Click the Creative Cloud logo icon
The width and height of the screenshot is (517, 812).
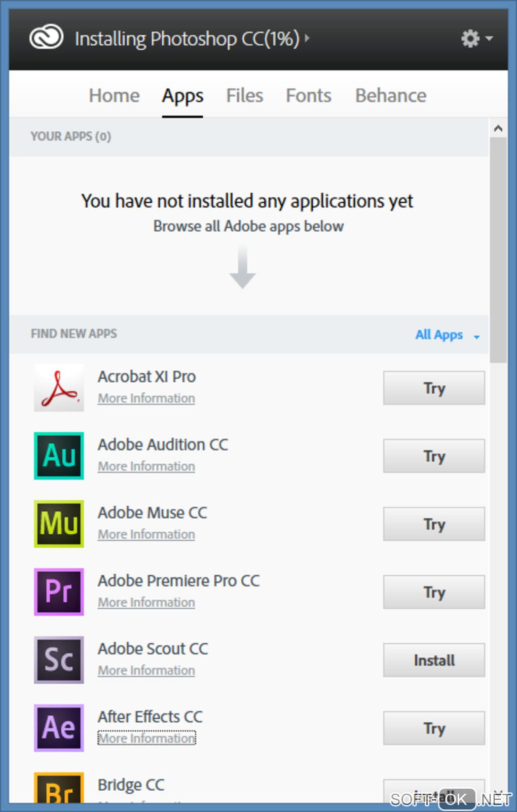(46, 38)
